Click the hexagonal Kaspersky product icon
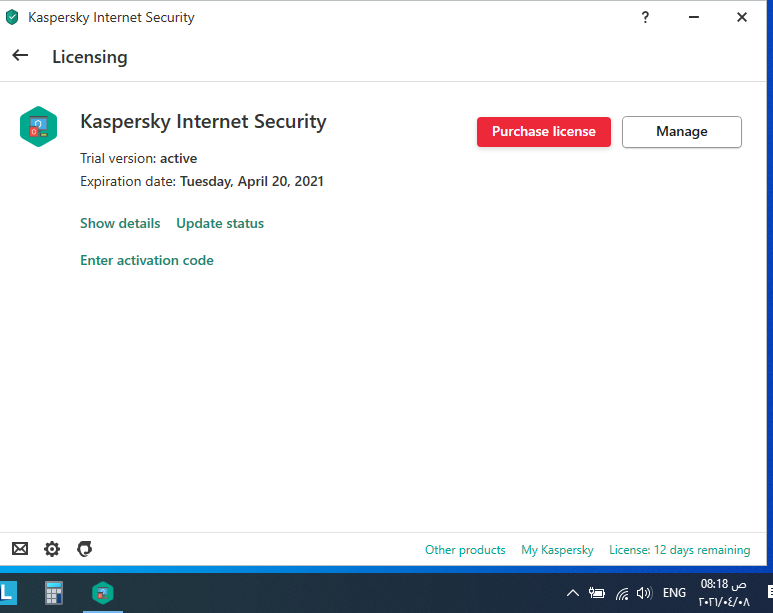 click(x=38, y=126)
